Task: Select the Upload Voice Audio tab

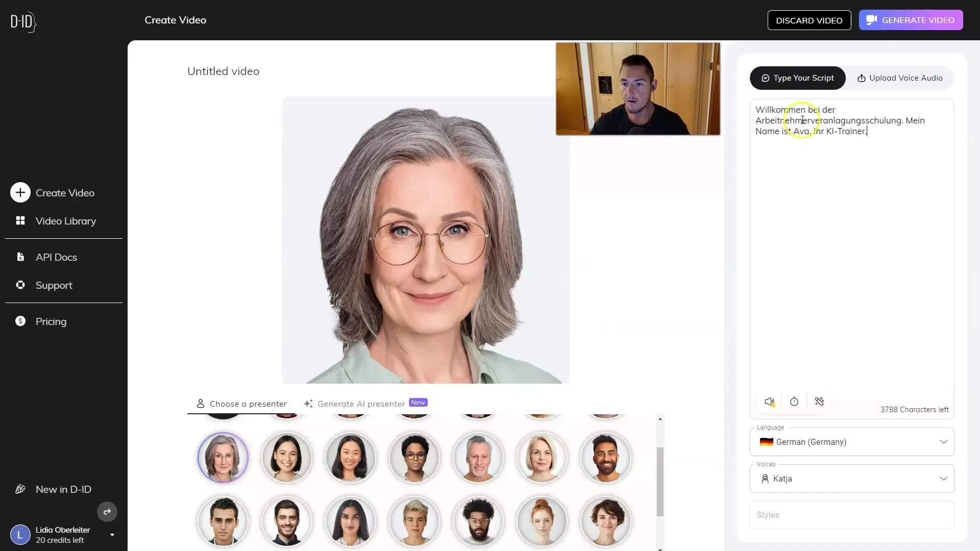Action: (x=900, y=78)
